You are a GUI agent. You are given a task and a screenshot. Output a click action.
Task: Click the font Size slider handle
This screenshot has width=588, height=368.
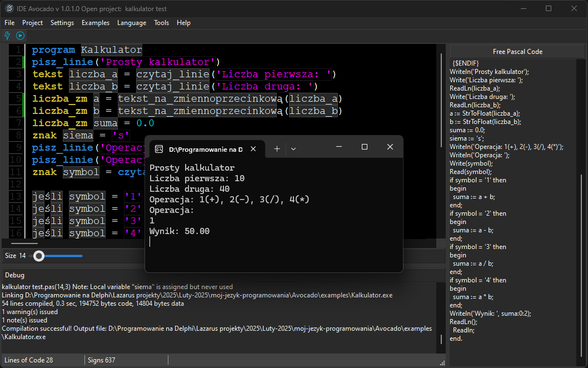(x=39, y=256)
